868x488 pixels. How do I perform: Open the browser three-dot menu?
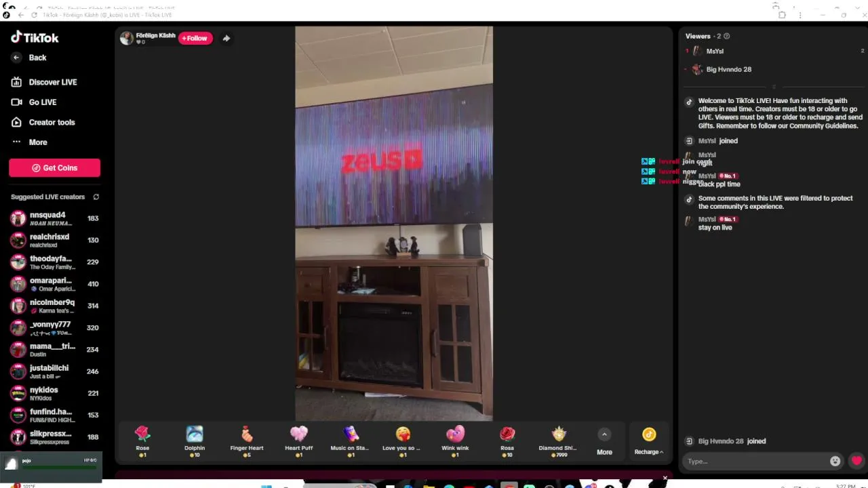800,15
